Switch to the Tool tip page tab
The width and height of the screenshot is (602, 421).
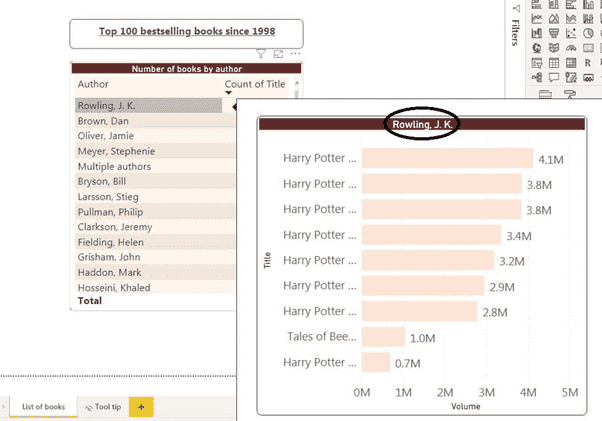(x=103, y=407)
